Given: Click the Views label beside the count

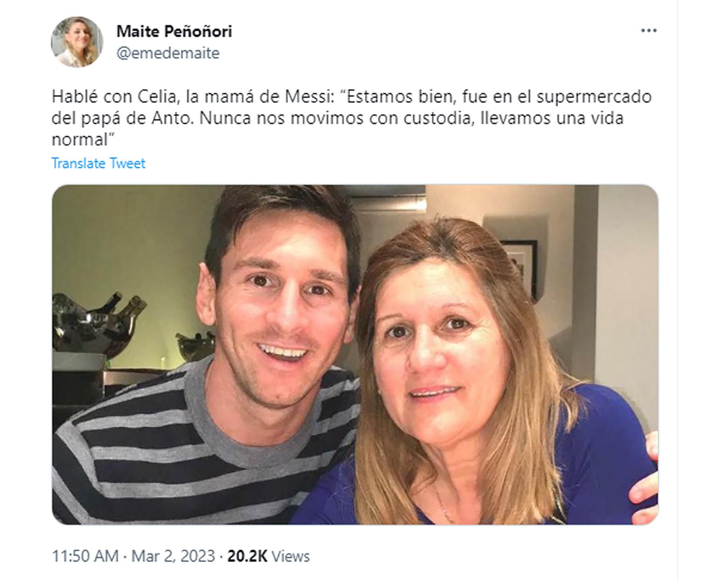Looking at the screenshot, I should point(291,556).
